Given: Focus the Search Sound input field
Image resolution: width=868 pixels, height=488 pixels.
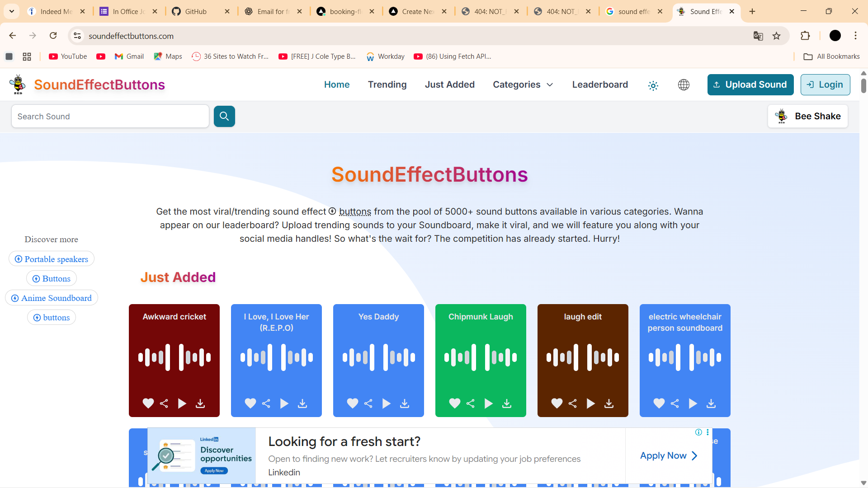Looking at the screenshot, I should (x=110, y=116).
